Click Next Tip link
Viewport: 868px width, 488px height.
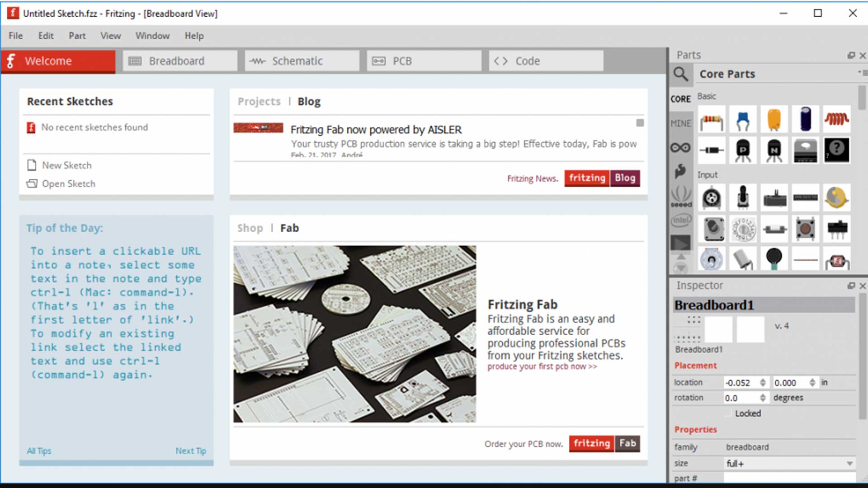[191, 451]
